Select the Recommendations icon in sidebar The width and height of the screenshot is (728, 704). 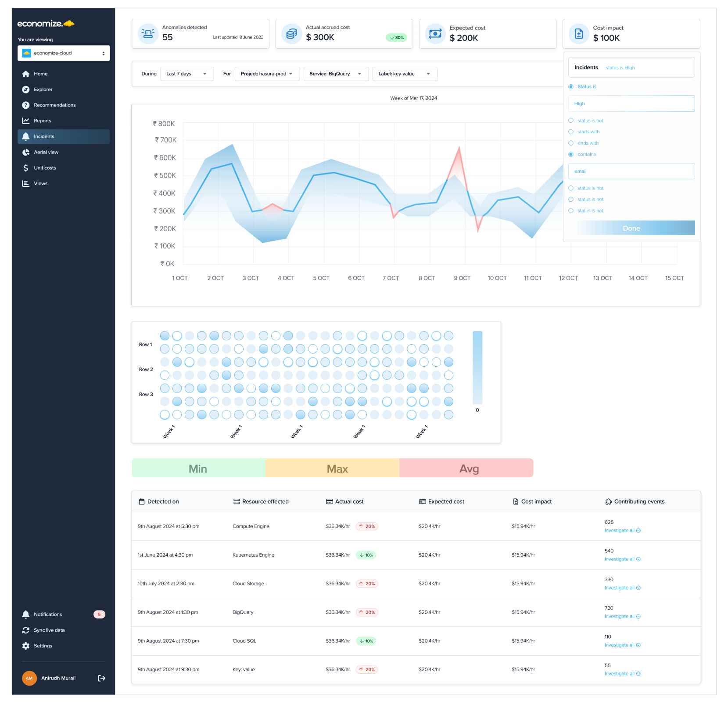tap(25, 105)
